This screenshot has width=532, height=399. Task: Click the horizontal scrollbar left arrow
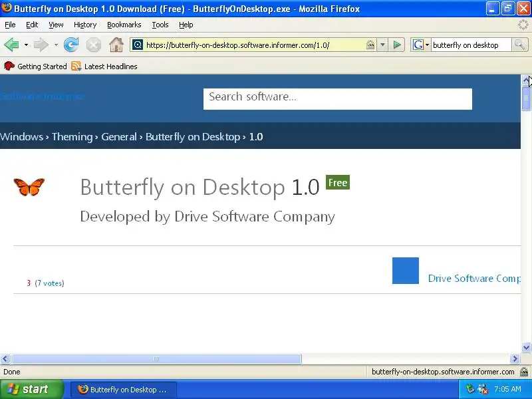click(x=5, y=358)
